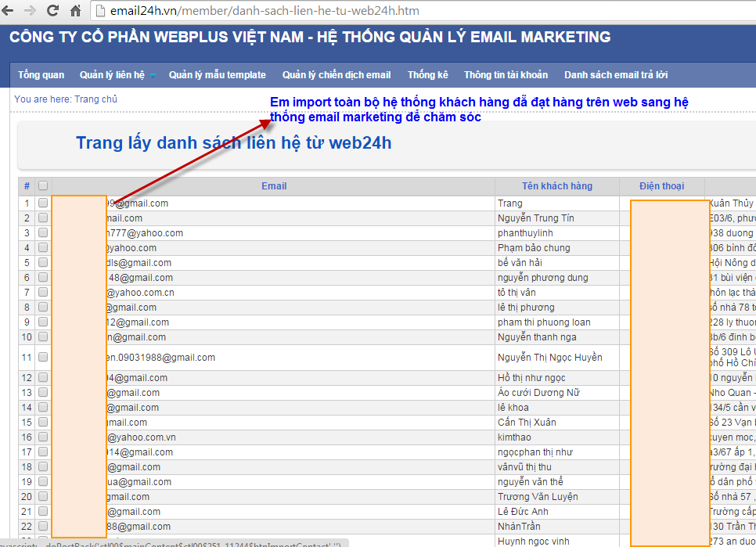
Task: Check the checkbox for Nguyễn Thị Ngọc Huyền row
Action: click(x=43, y=357)
